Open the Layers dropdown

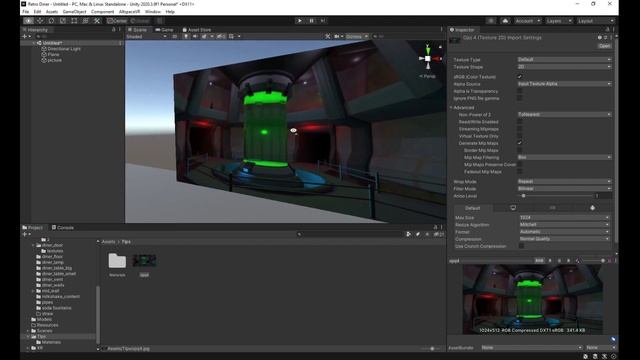point(558,21)
